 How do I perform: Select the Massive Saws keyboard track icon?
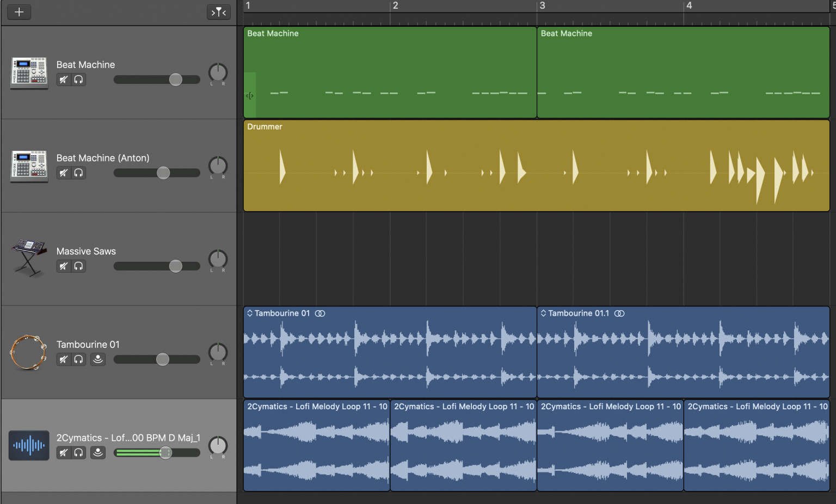(28, 260)
